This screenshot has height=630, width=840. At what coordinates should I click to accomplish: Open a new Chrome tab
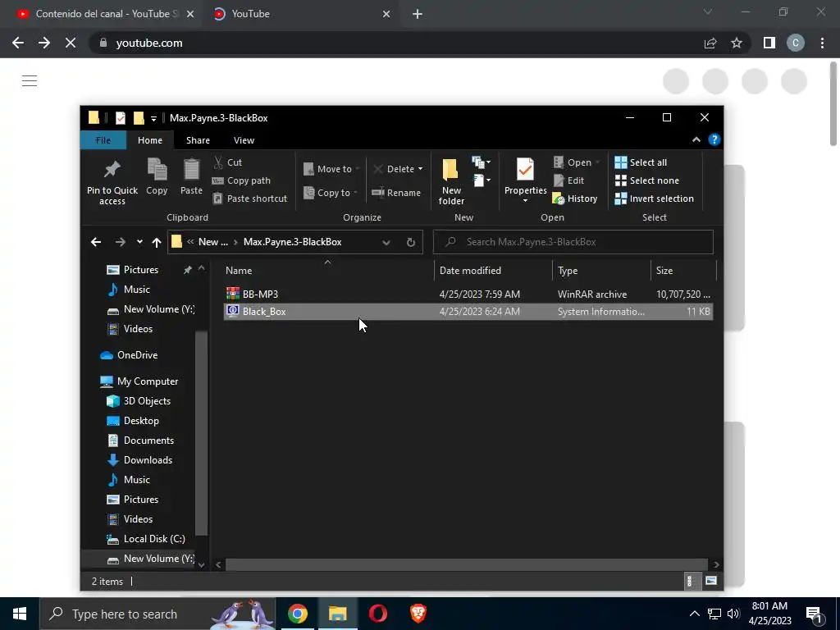point(418,15)
